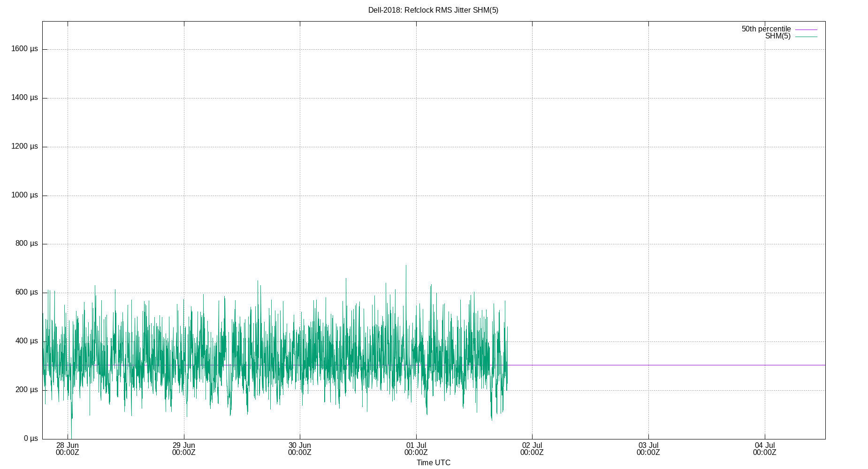Click the '200 µs' y-axis label
The height and width of the screenshot is (469, 868).
point(26,390)
